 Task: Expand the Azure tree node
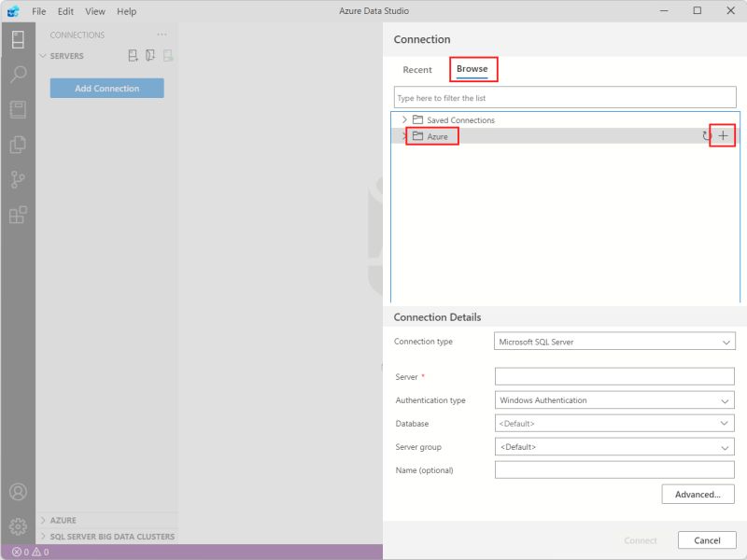click(x=405, y=135)
